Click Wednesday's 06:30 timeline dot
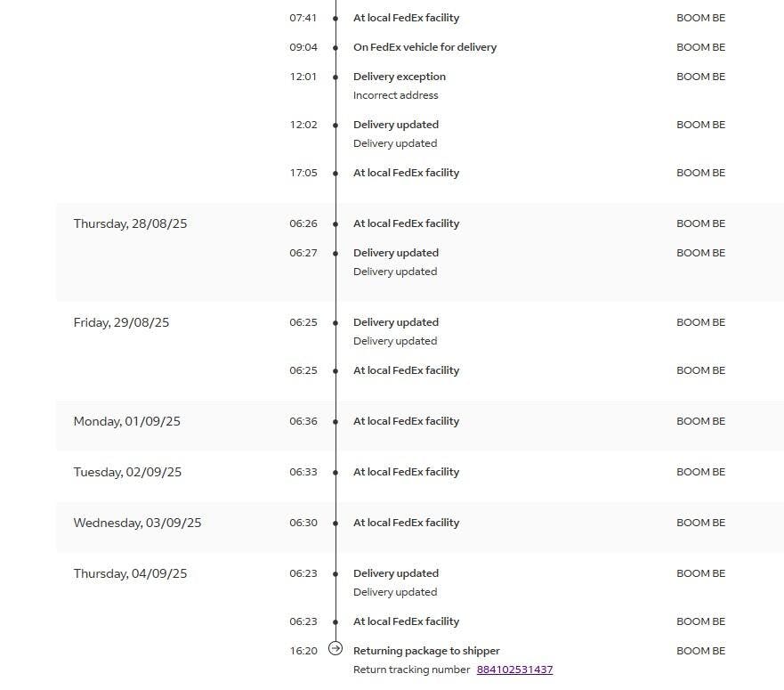This screenshot has height=690, width=784. (335, 523)
